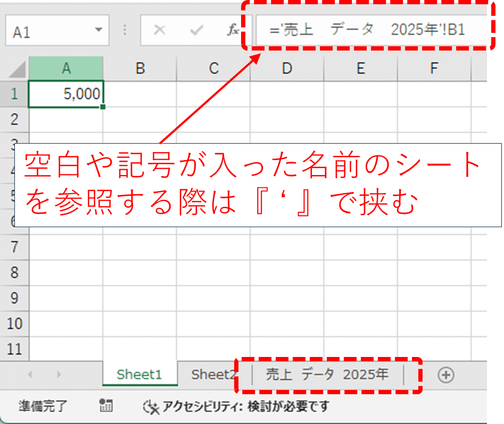Screen dimensions: 504x424
Task: Select cell A1 containing 5,000
Action: click(65, 94)
